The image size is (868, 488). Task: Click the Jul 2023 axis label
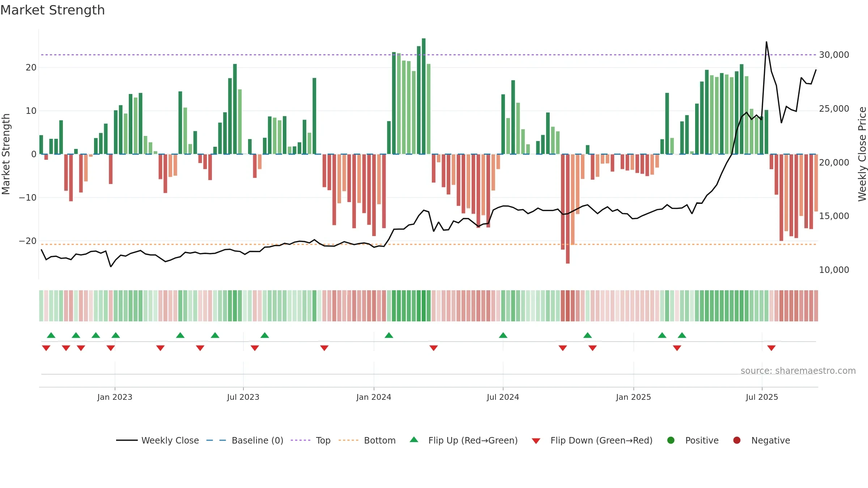tap(243, 397)
